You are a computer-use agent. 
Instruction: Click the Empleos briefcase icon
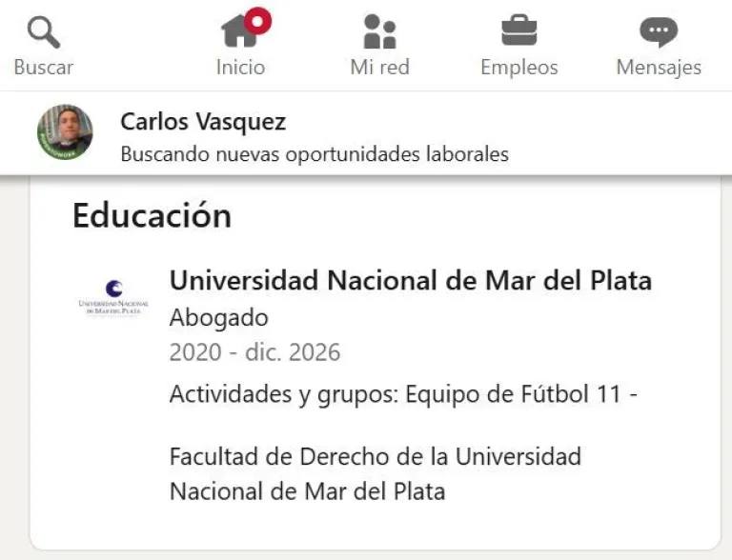pos(518,31)
